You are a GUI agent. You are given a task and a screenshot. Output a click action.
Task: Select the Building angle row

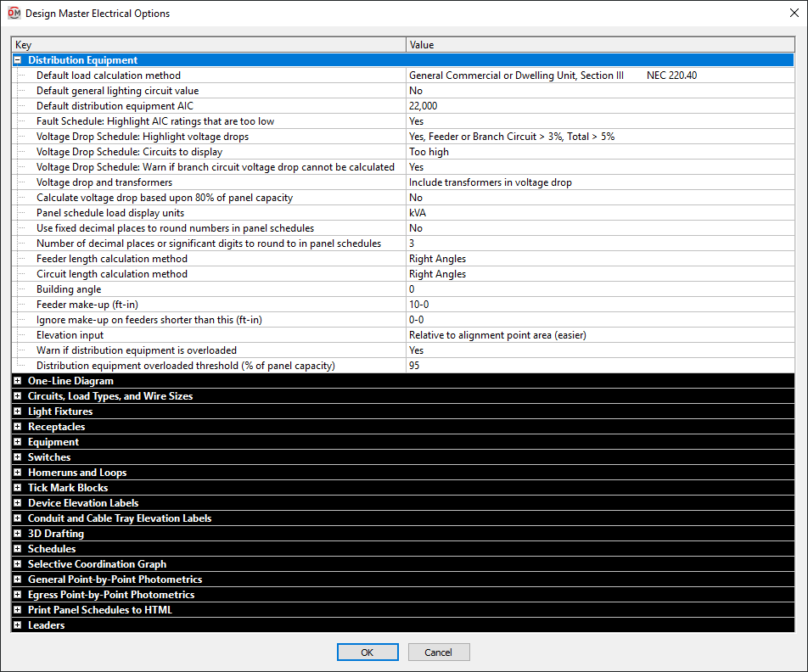pyautogui.click(x=403, y=289)
